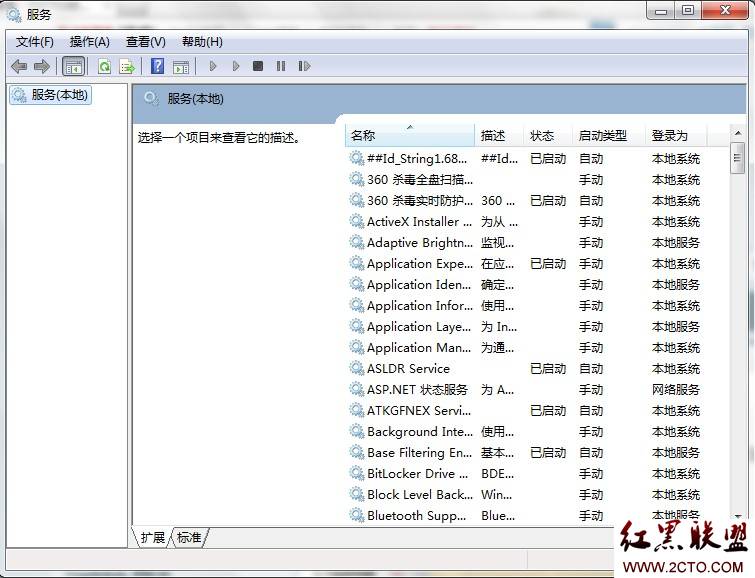The height and width of the screenshot is (578, 755).
Task: Click the Export list toolbar icon
Action: pos(127,66)
